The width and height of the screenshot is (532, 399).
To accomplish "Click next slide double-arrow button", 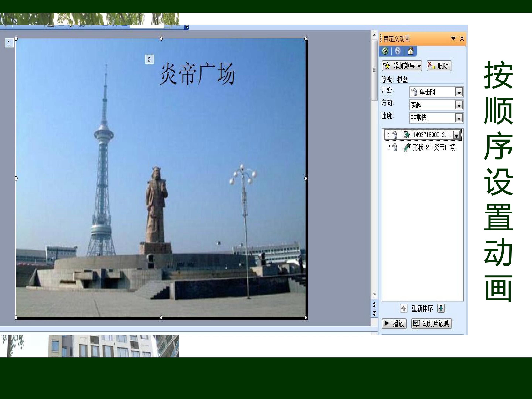I will coord(374,313).
